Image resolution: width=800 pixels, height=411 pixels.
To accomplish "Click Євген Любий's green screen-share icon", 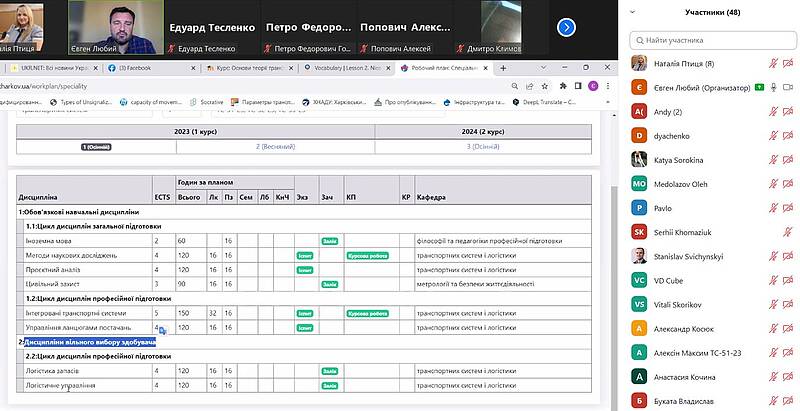I will click(759, 88).
